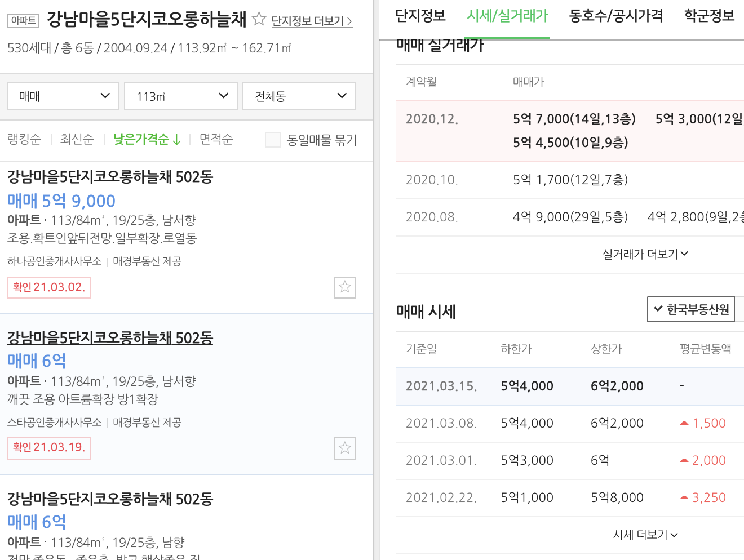Open the 전체동 building dropdown

[x=299, y=96]
